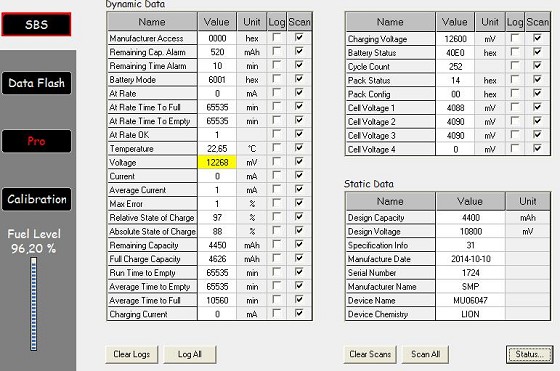Image resolution: width=560 pixels, height=371 pixels.
Task: Select the Battery Mode value 6001
Action: 217,80
